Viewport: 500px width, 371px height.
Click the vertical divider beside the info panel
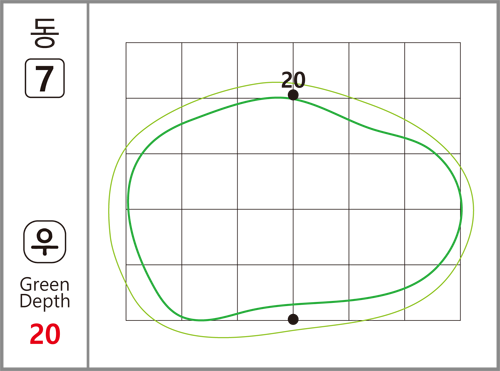(88, 185)
